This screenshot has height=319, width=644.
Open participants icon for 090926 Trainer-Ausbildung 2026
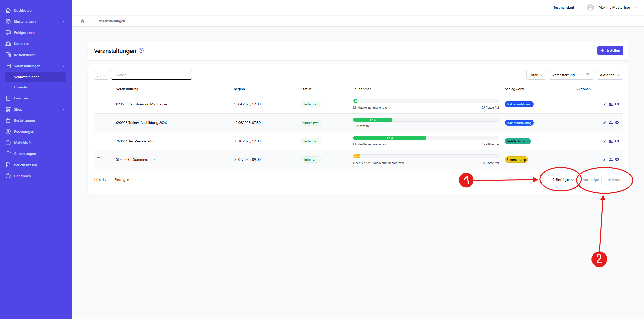611,123
